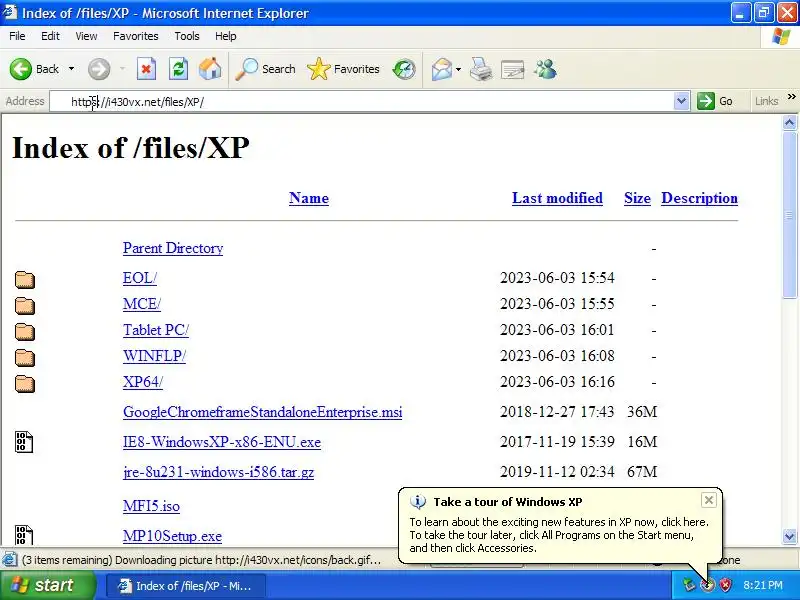This screenshot has width=800, height=600.
Task: Open the Help menu
Action: point(226,36)
